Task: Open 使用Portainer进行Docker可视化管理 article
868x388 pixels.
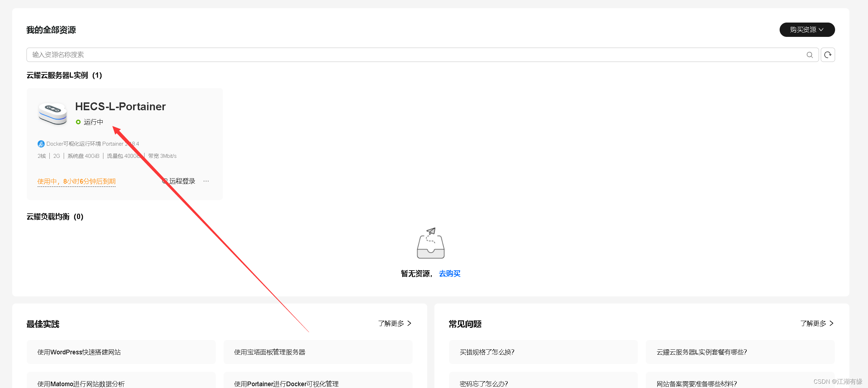Action: pyautogui.click(x=318, y=380)
